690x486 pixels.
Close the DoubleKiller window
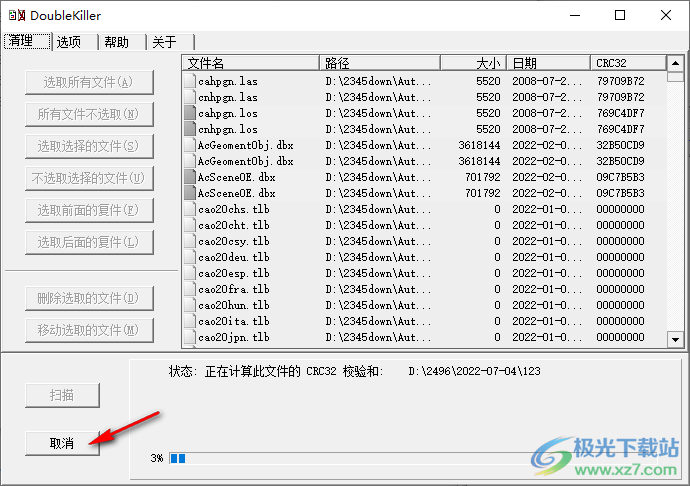click(666, 15)
